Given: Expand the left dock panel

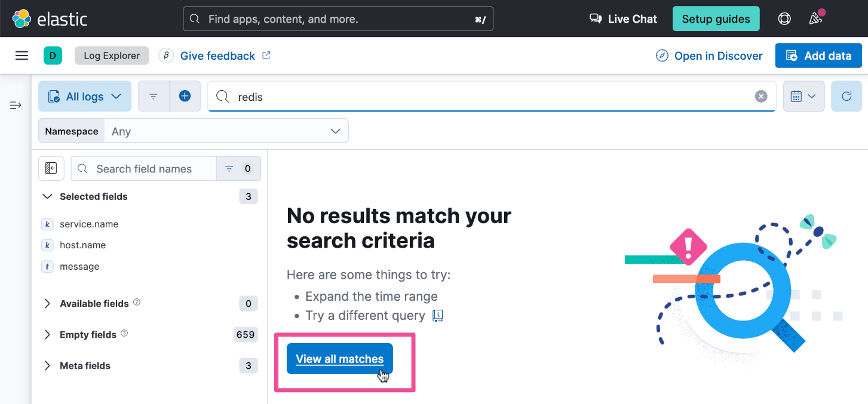Looking at the screenshot, I should pyautogui.click(x=16, y=106).
